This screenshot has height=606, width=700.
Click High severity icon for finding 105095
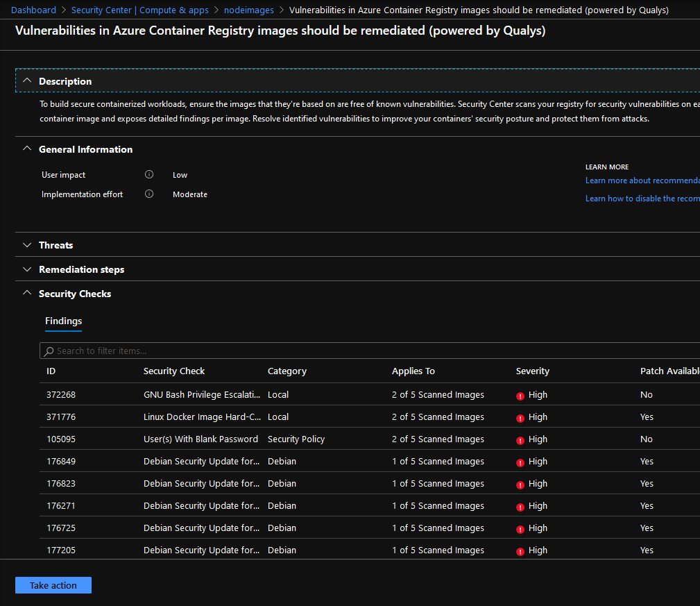click(520, 440)
